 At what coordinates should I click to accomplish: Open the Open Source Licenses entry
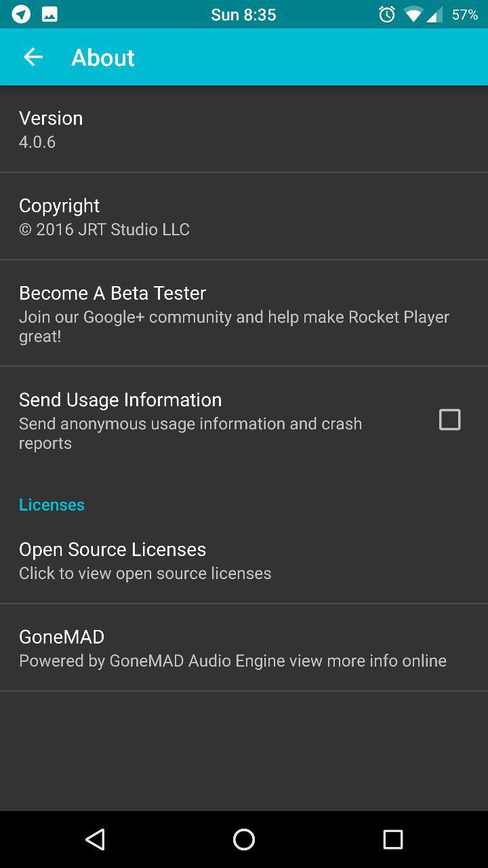pyautogui.click(x=145, y=560)
